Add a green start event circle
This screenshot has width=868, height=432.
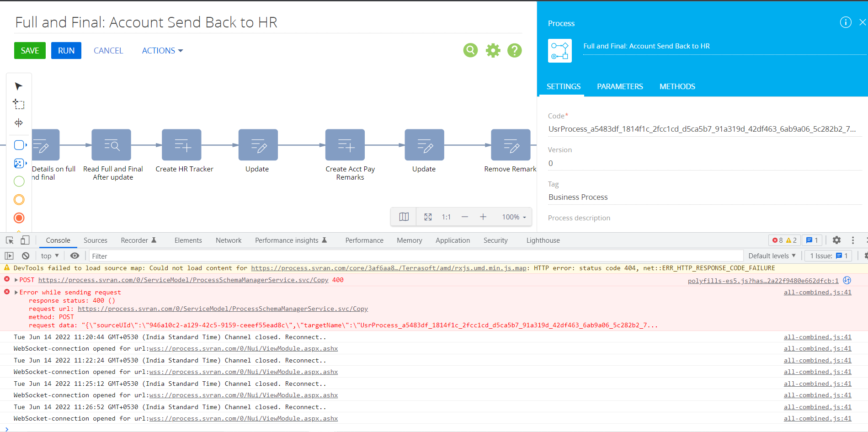coord(19,181)
